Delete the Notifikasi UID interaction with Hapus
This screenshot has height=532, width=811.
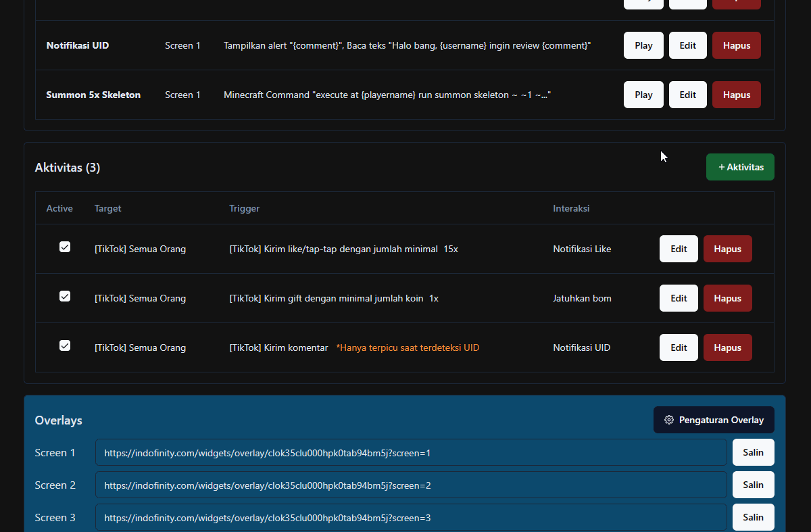(x=736, y=45)
